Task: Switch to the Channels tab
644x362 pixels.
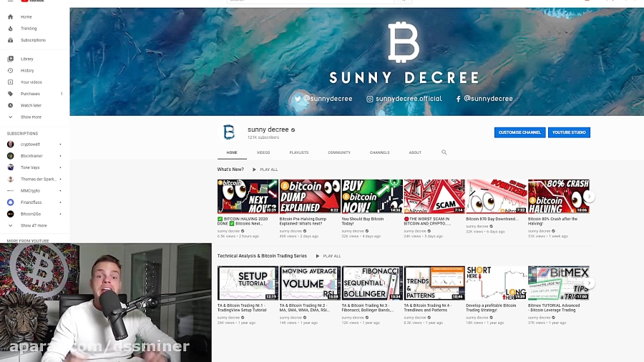Action: click(x=379, y=152)
